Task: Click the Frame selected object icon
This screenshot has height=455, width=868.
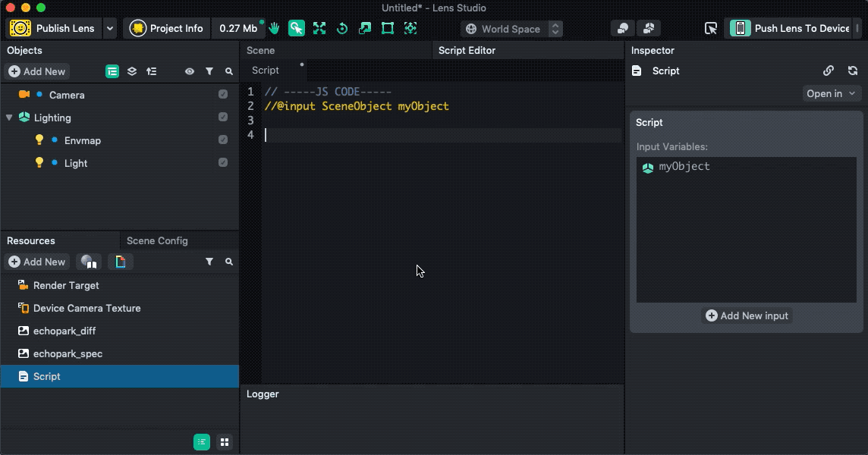Action: coord(410,28)
